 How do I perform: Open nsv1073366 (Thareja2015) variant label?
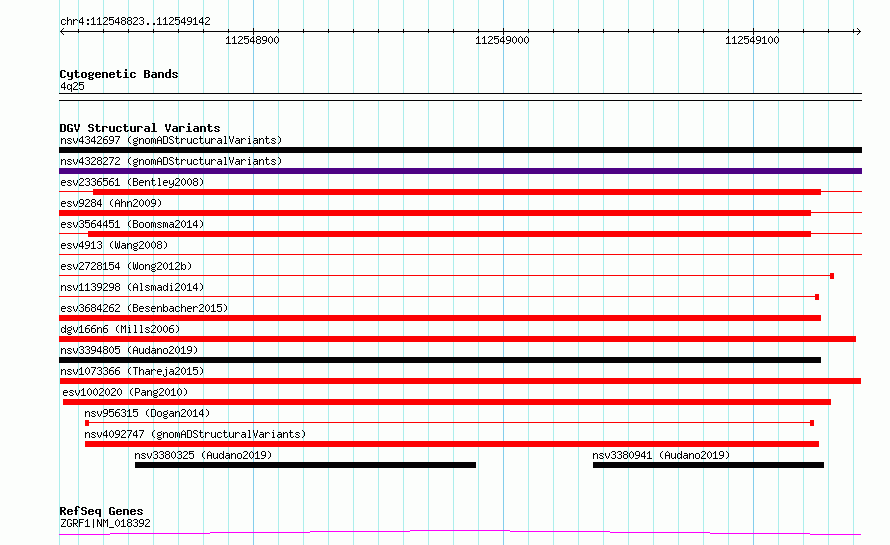click(x=132, y=371)
